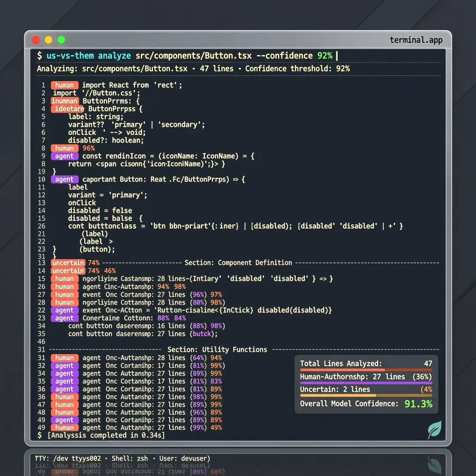Click the variant = 'primary'; line
The height and width of the screenshot is (476, 476).
pyautogui.click(x=108, y=195)
